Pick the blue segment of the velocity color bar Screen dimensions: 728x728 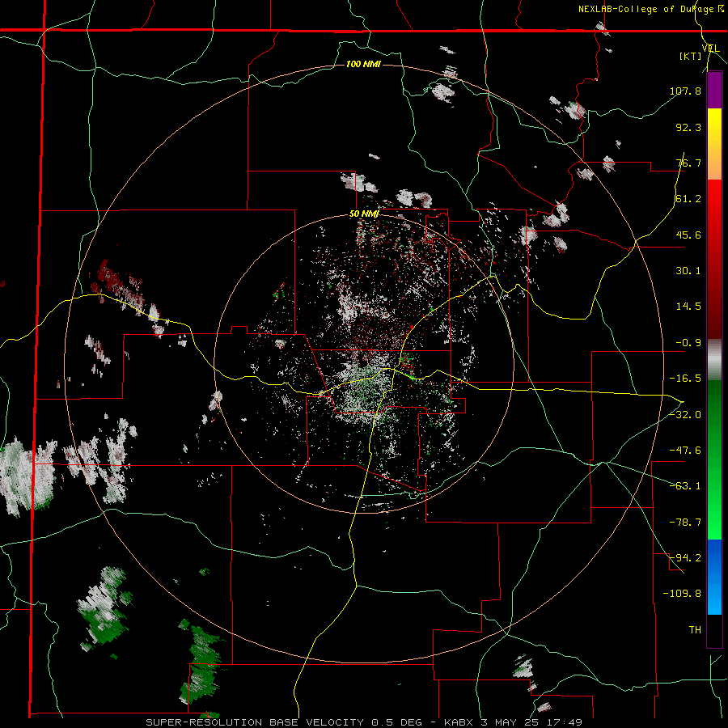714,577
